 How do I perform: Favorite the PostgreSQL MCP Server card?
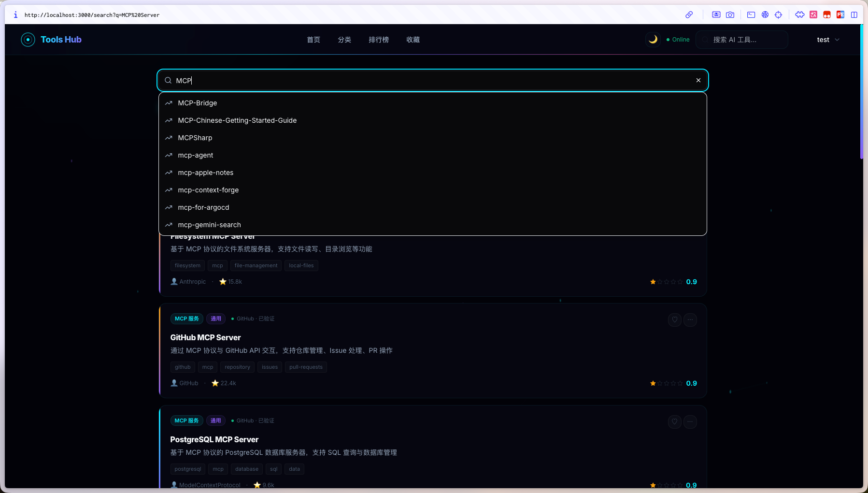click(x=675, y=421)
